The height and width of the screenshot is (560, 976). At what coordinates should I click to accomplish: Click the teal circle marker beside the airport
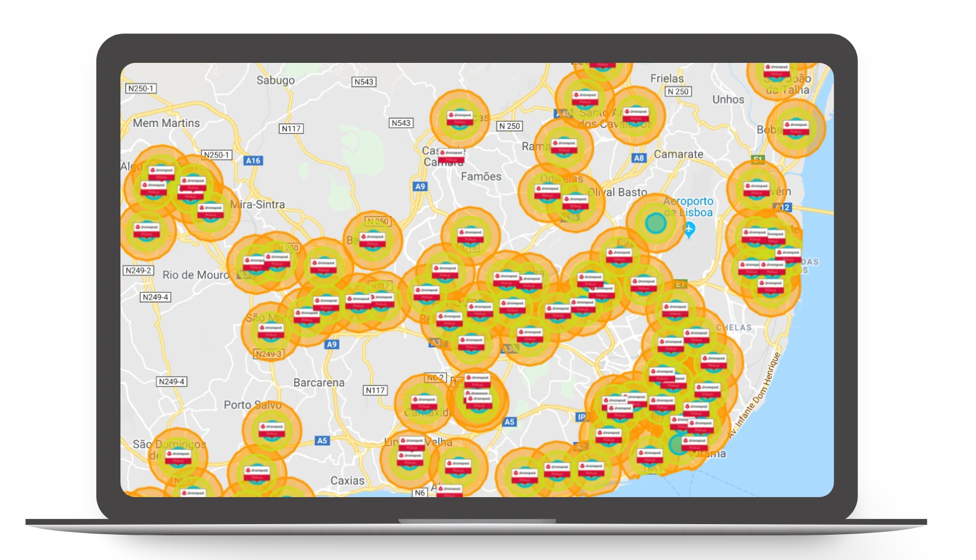click(655, 223)
